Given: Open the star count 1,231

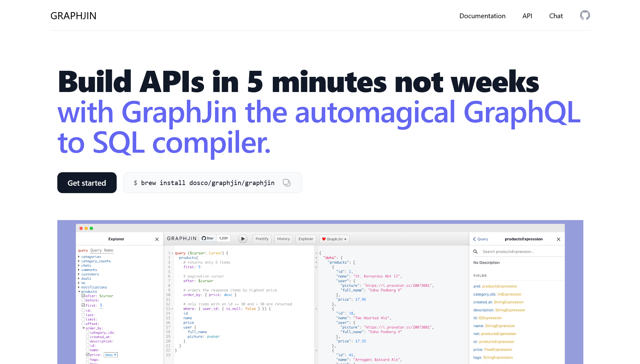Looking at the screenshot, I should pyautogui.click(x=223, y=238).
